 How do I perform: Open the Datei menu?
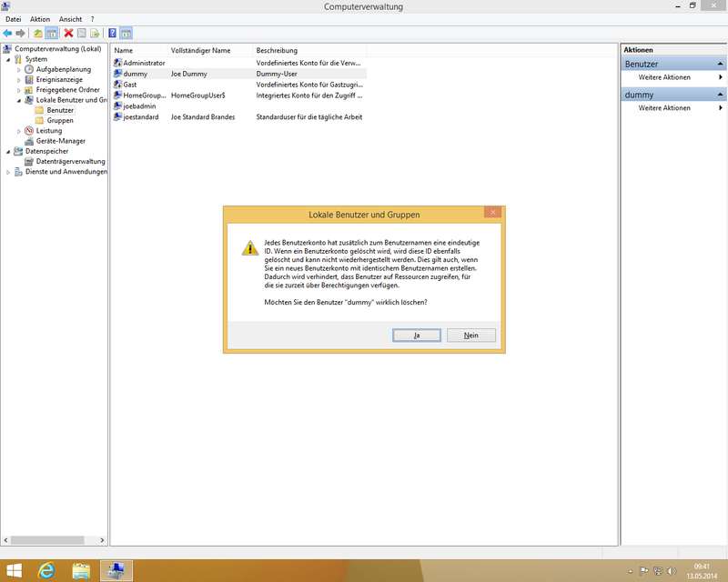(14, 19)
